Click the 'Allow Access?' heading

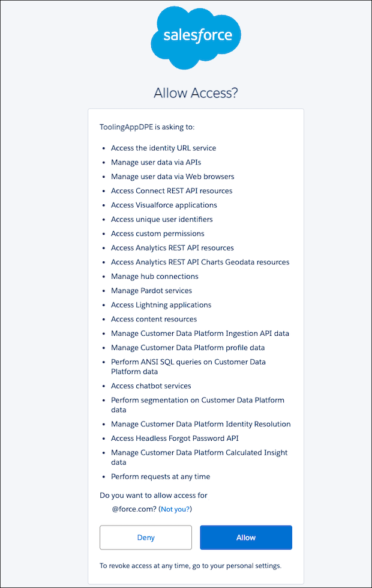(196, 92)
